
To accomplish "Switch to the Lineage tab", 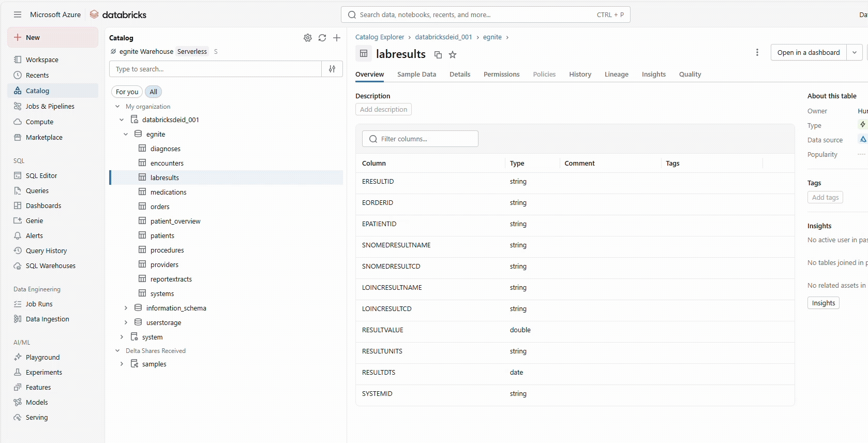I will coord(616,75).
